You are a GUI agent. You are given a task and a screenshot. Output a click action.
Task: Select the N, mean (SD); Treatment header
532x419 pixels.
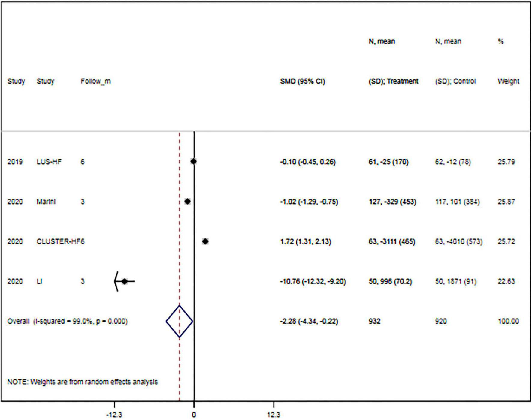(x=394, y=81)
